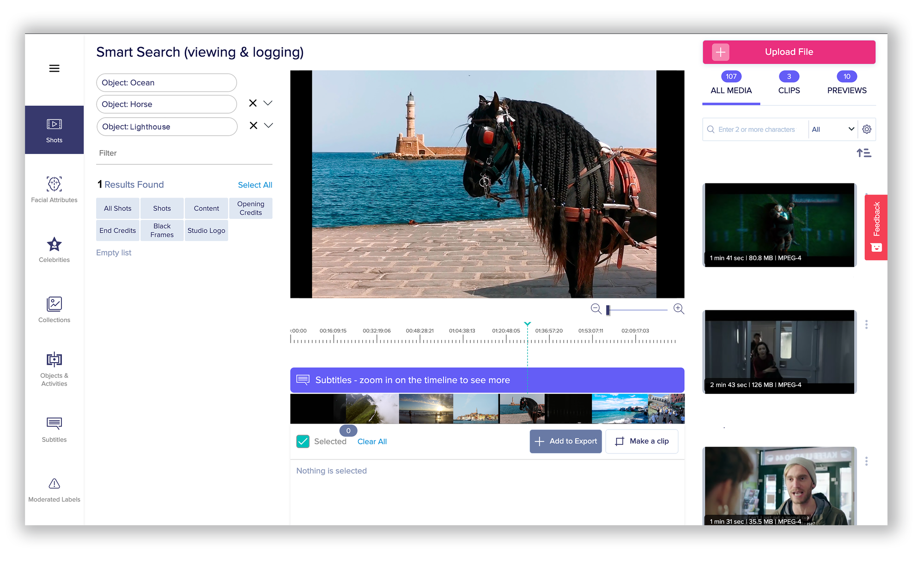924x563 pixels.
Task: Expand the Horse object search dropdown
Action: [x=268, y=103]
